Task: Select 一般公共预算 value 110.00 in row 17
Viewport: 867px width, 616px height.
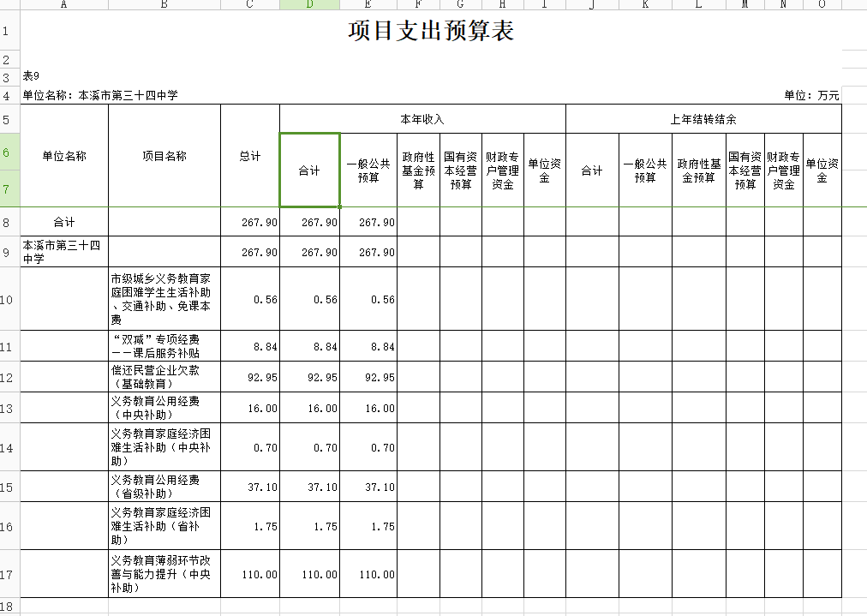Action: (368, 574)
